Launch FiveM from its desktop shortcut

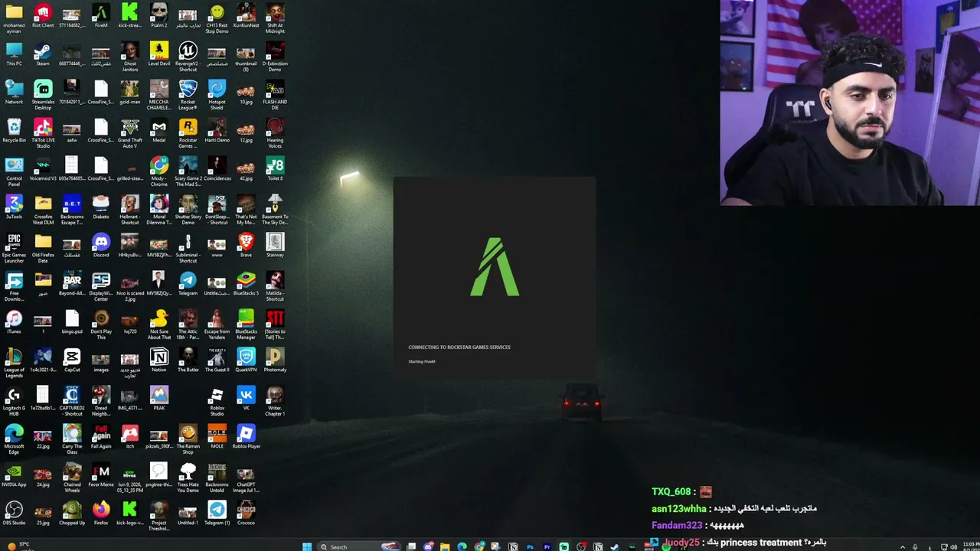point(101,16)
